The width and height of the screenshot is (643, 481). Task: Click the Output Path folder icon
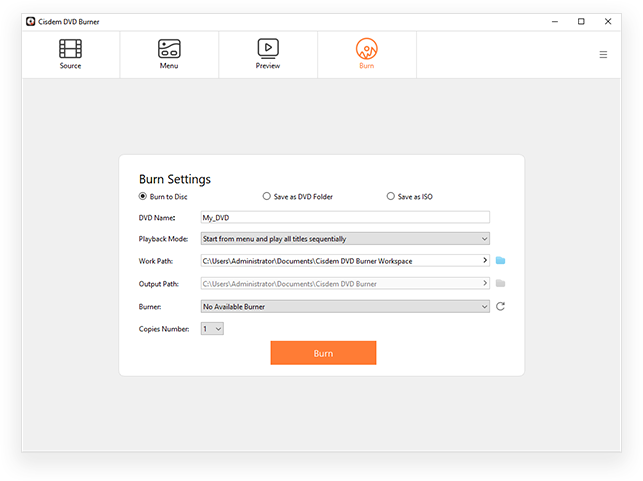(500, 283)
